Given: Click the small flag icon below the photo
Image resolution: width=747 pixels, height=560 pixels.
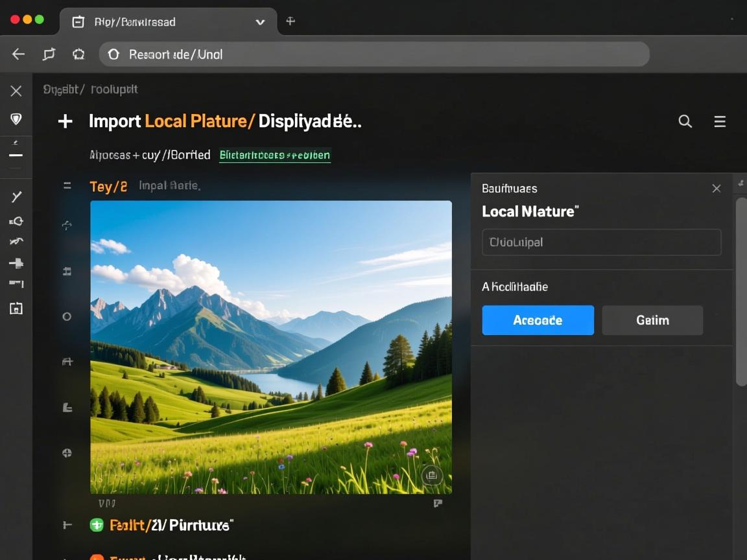Looking at the screenshot, I should (438, 504).
